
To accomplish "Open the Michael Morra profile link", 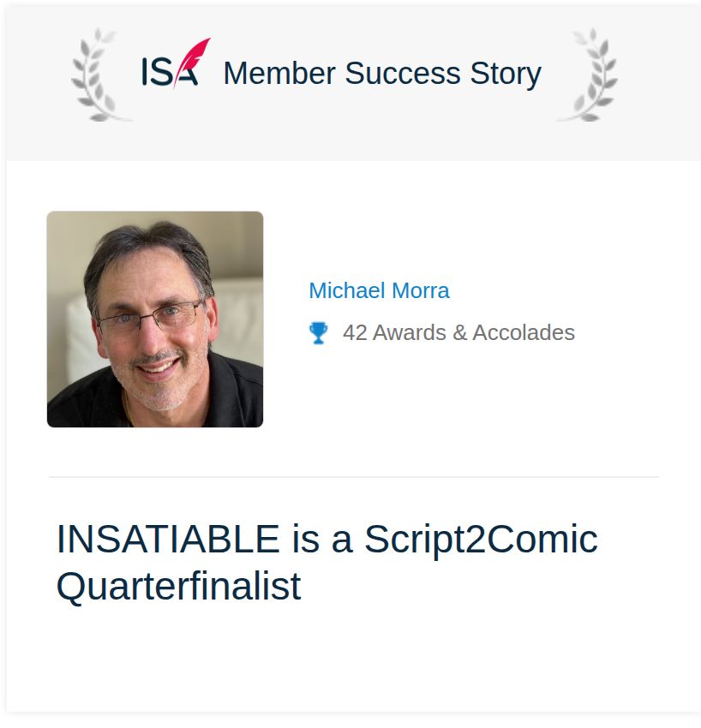I will click(379, 291).
